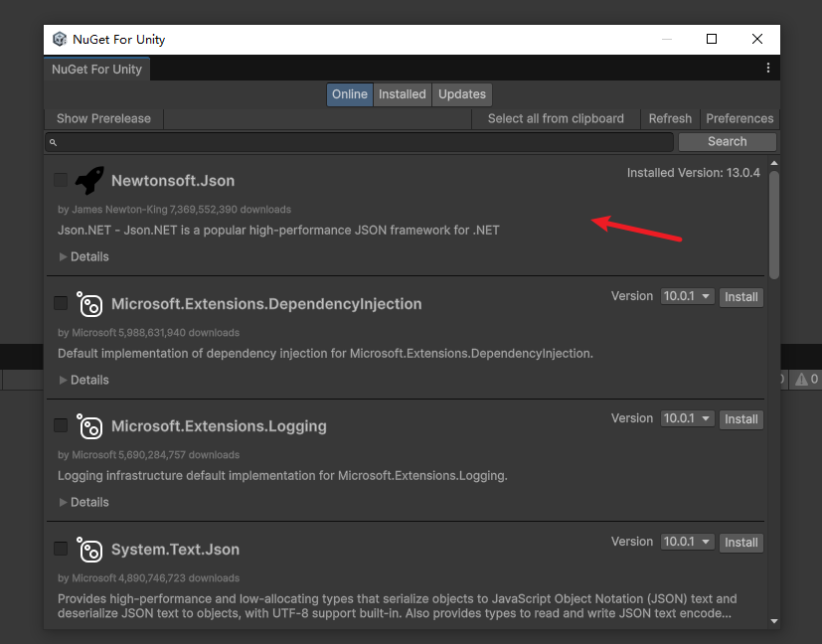
Task: Toggle the Show Prerelease option
Action: click(x=103, y=119)
